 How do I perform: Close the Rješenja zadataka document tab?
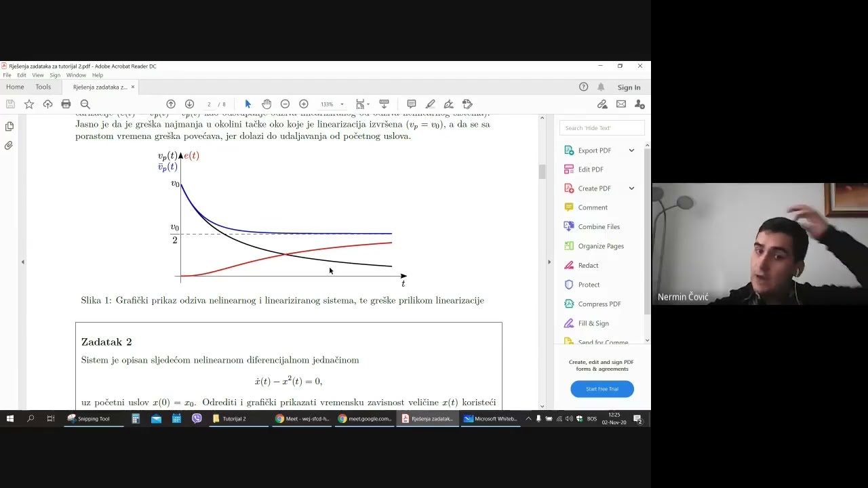[133, 87]
